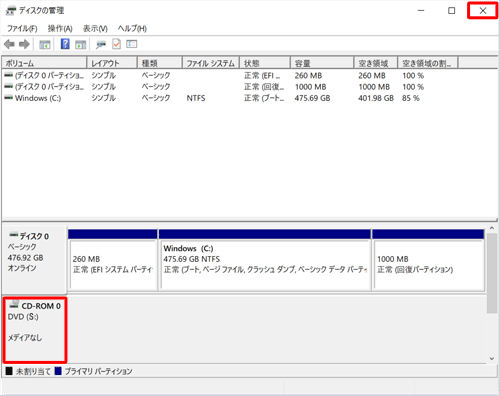Click the 正常 (EFI ... status cell
This screenshot has height=396, width=500.
(x=262, y=76)
